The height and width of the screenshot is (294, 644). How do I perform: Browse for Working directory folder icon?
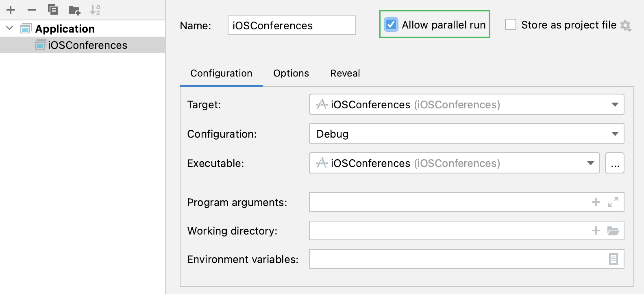pos(613,231)
